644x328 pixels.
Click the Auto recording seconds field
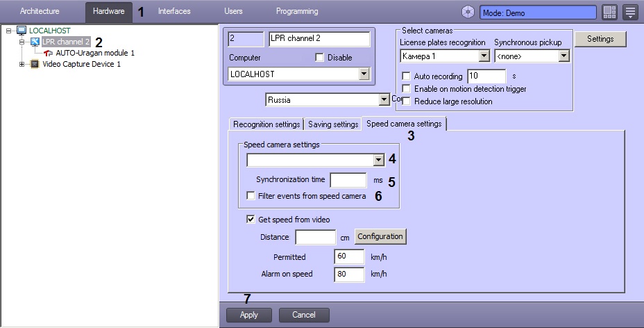point(486,76)
